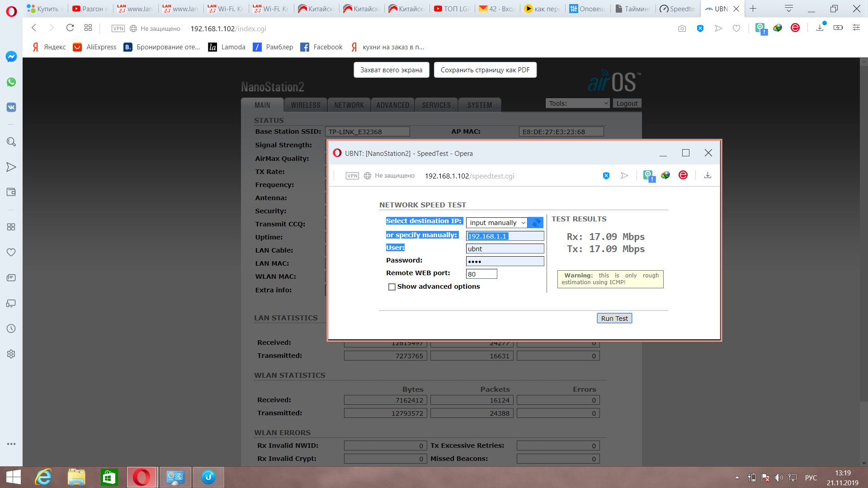Open ad blocker shield in main address bar
868x488 pixels.
tap(700, 28)
